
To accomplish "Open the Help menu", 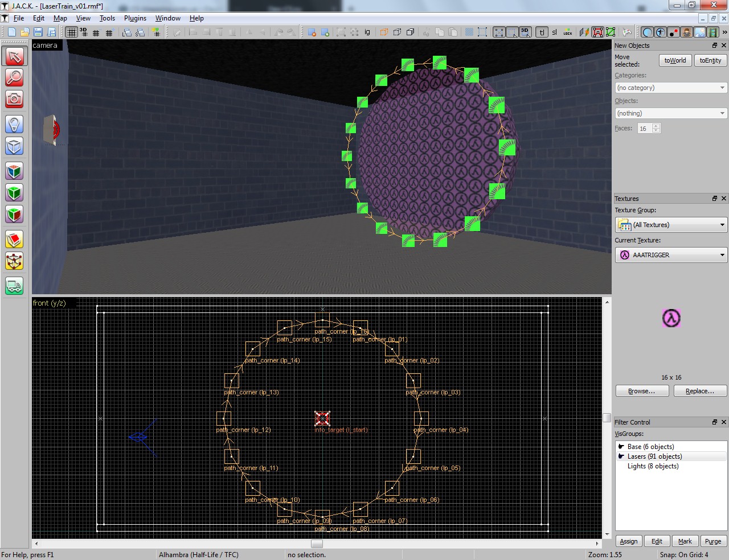I will pyautogui.click(x=196, y=18).
